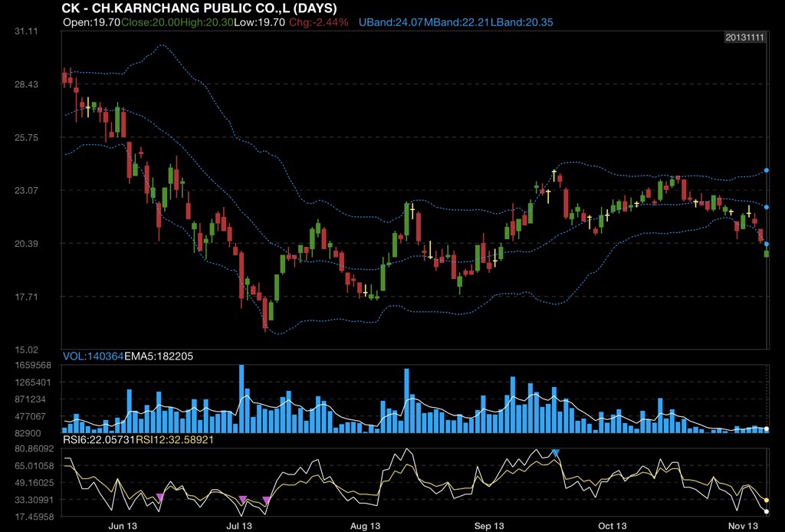Select the yellow RSI12 end dot
785x532 pixels.
coord(767,500)
